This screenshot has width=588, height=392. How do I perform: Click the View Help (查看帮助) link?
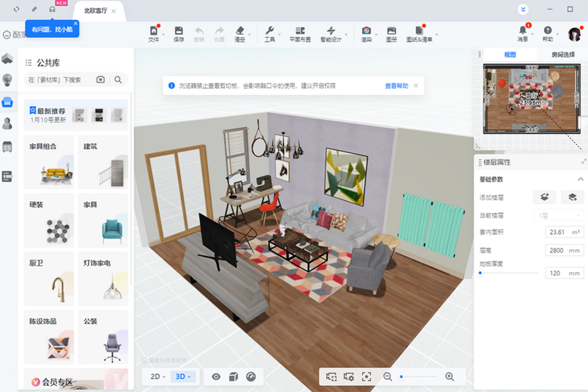[x=396, y=86]
